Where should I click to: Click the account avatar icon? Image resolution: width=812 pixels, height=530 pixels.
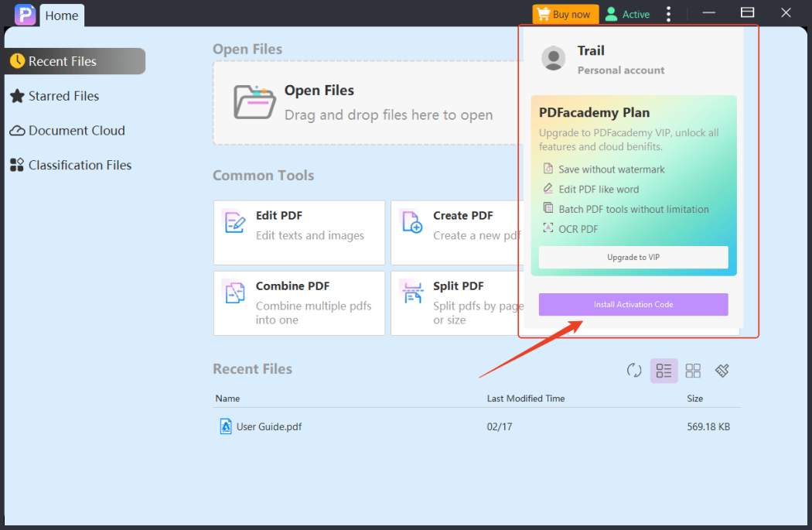tap(553, 58)
